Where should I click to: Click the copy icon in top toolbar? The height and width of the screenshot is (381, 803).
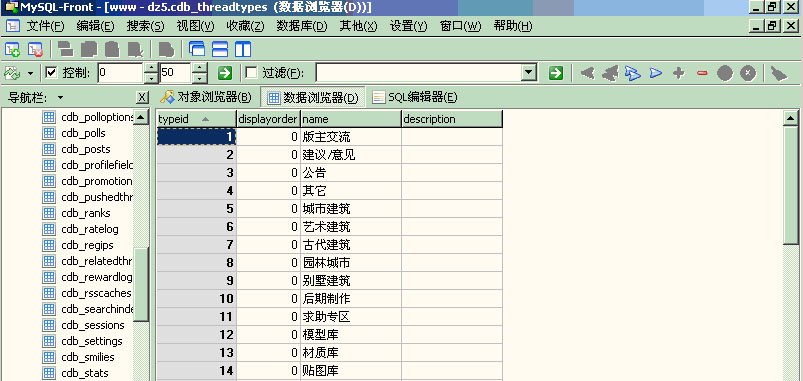89,49
